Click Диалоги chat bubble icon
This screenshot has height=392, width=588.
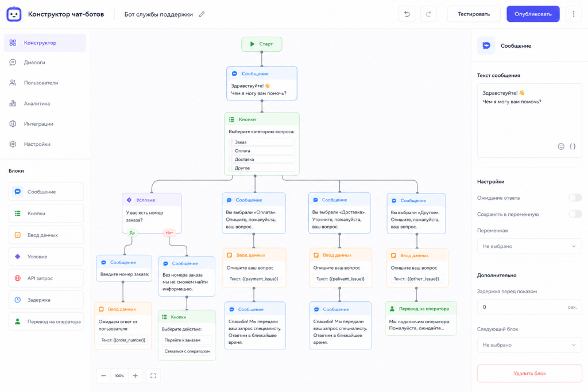coord(13,62)
